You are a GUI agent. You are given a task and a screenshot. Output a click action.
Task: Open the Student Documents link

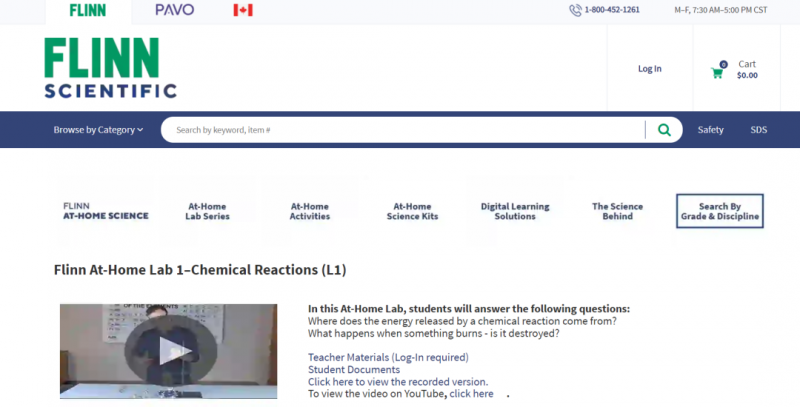tap(354, 369)
